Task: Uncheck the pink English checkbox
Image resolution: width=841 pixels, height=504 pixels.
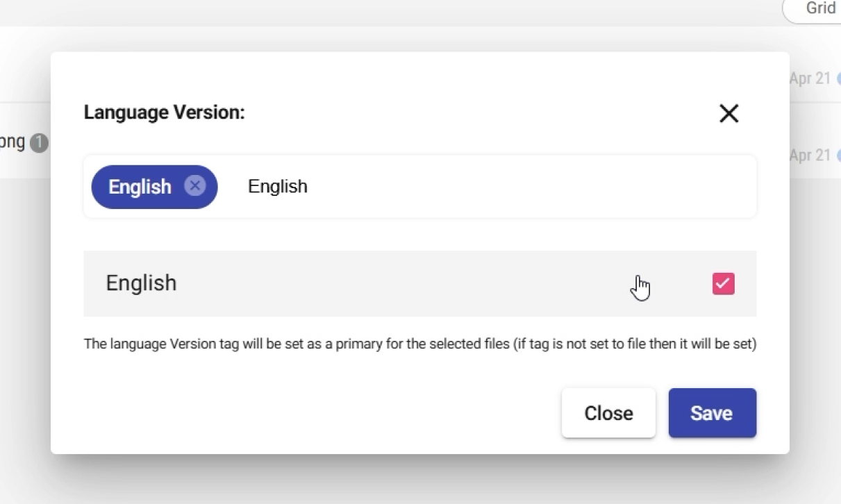Action: click(723, 283)
